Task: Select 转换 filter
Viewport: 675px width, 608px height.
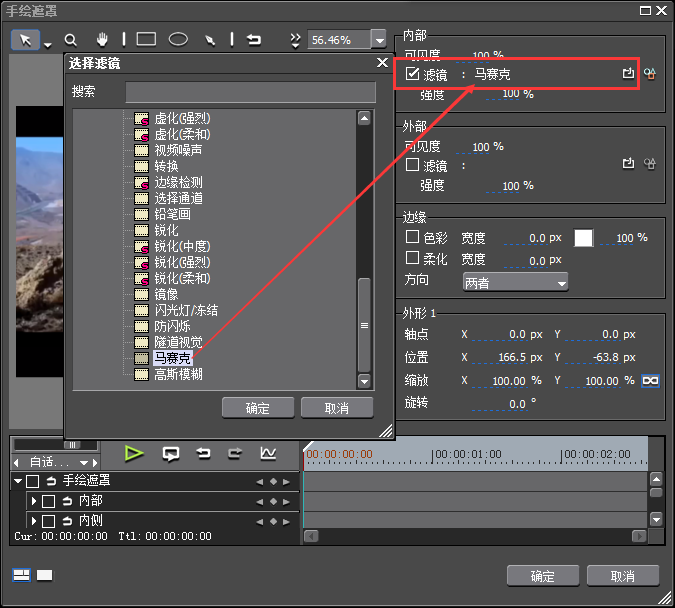Action: click(x=166, y=166)
